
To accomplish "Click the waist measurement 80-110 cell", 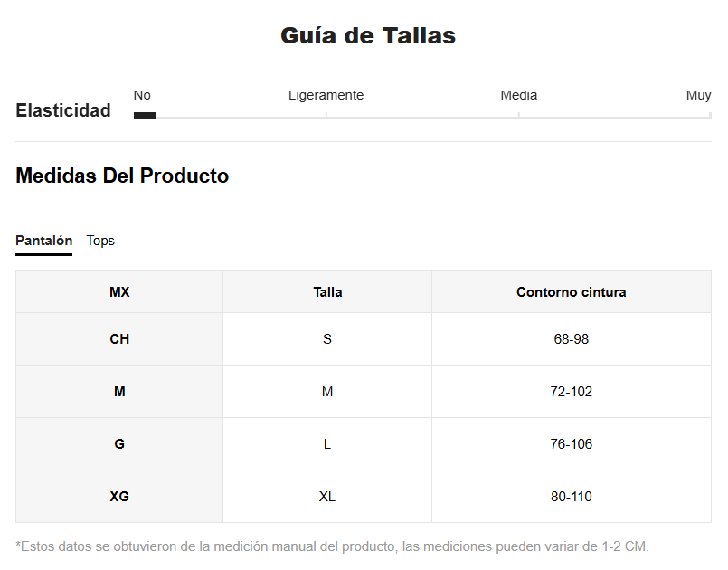I will pos(571,497).
